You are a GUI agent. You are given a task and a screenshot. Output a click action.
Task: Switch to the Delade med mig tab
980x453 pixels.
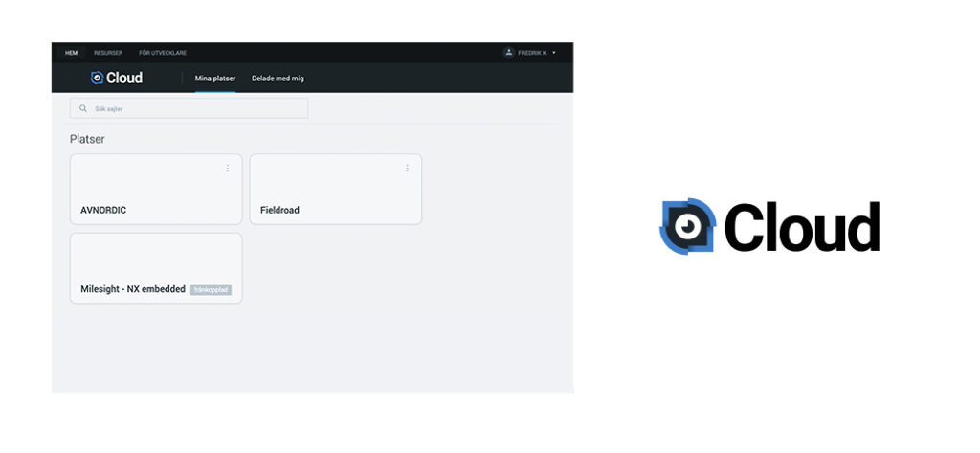click(x=278, y=79)
